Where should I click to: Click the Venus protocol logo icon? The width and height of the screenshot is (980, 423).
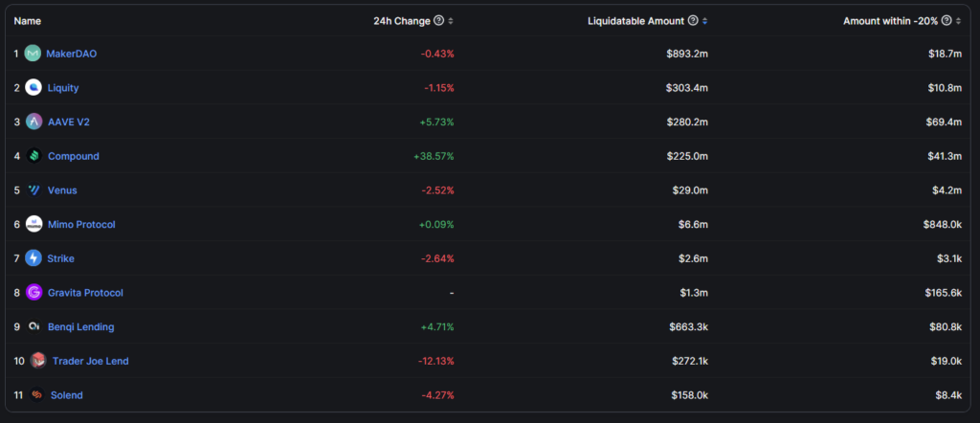pyautogui.click(x=33, y=190)
